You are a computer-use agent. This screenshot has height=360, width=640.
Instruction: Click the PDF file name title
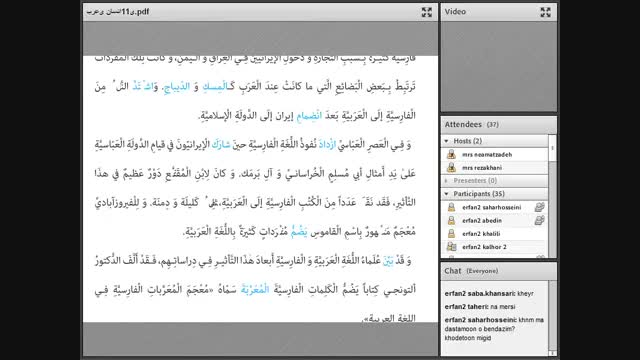click(118, 12)
